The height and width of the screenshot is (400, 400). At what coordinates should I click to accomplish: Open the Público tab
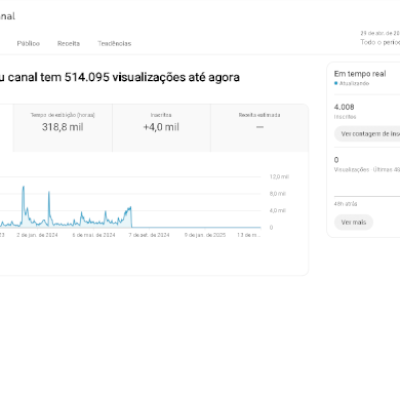(x=28, y=43)
